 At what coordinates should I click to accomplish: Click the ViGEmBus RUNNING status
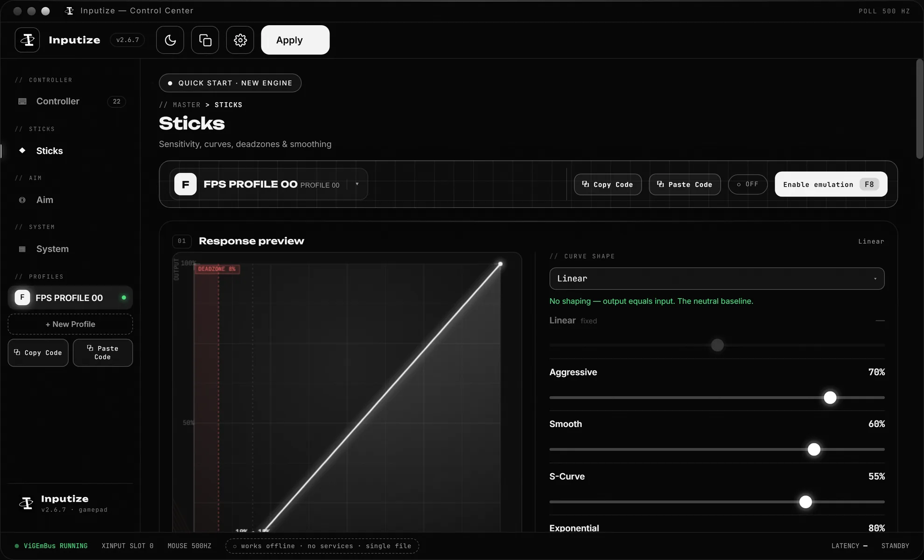click(51, 546)
